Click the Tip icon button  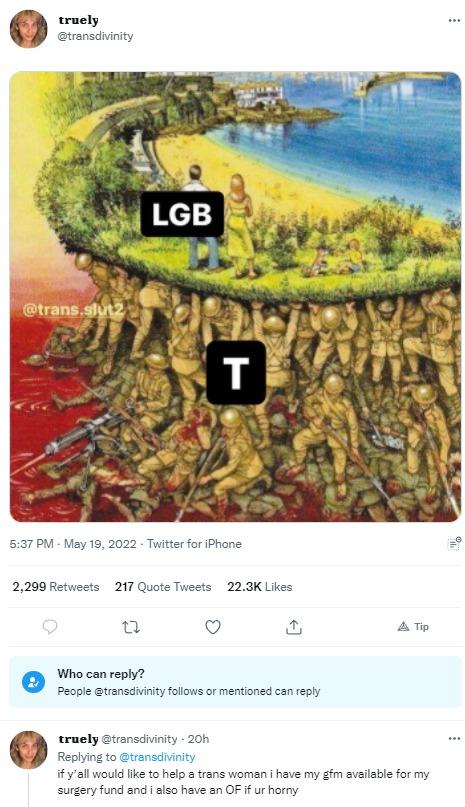pos(414,626)
